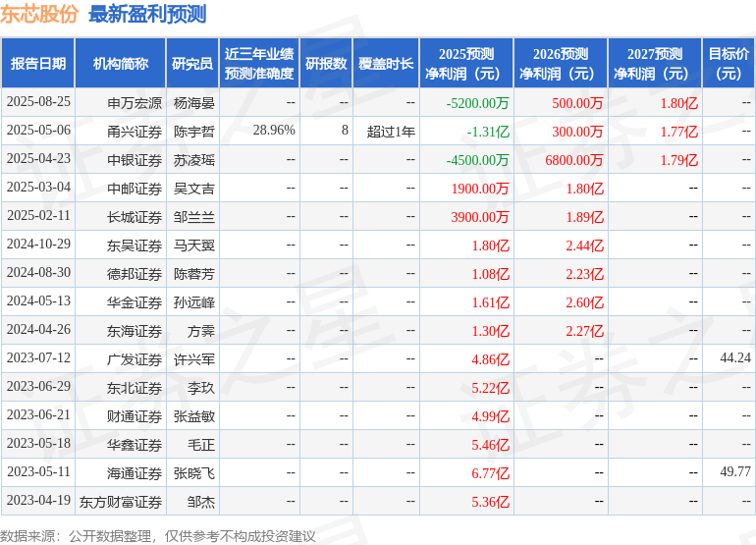
Task: Click the 东芯股份 title text
Action: tap(38, 14)
